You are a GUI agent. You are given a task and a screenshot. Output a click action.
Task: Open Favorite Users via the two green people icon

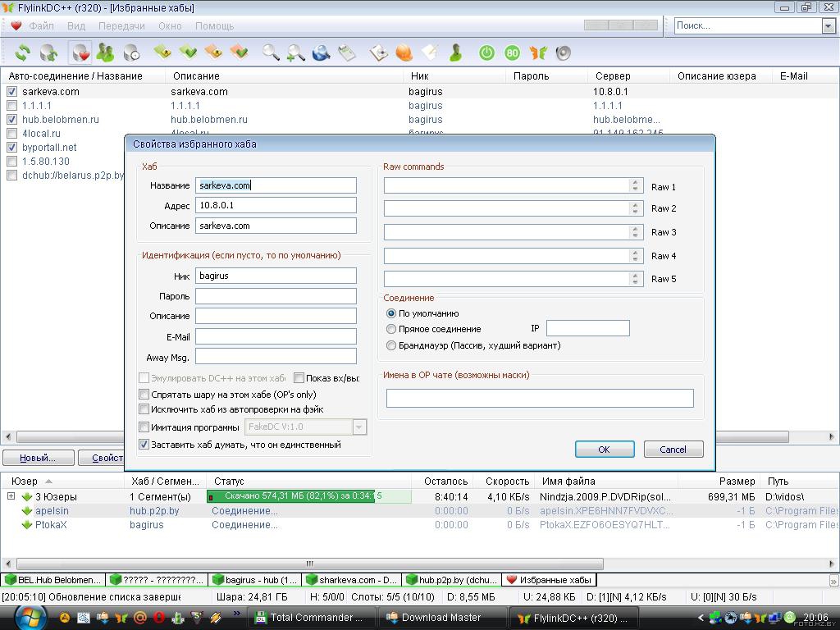105,52
